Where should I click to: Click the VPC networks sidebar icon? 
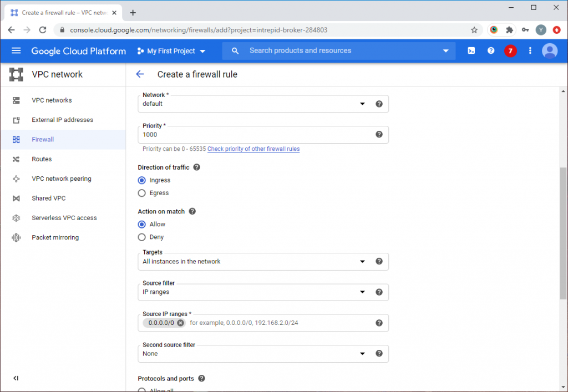(x=16, y=100)
